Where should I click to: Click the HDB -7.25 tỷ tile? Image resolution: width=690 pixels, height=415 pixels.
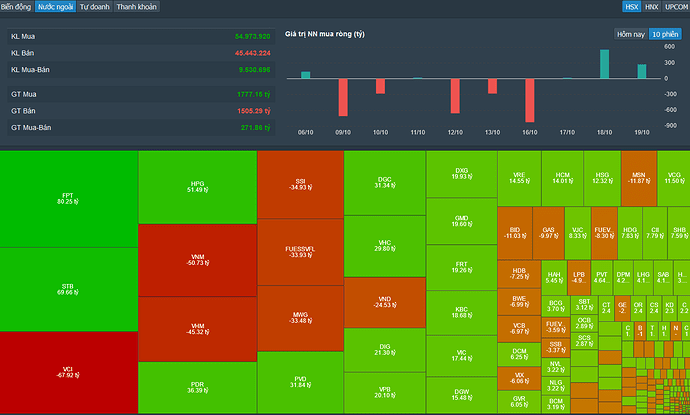pyautogui.click(x=519, y=274)
